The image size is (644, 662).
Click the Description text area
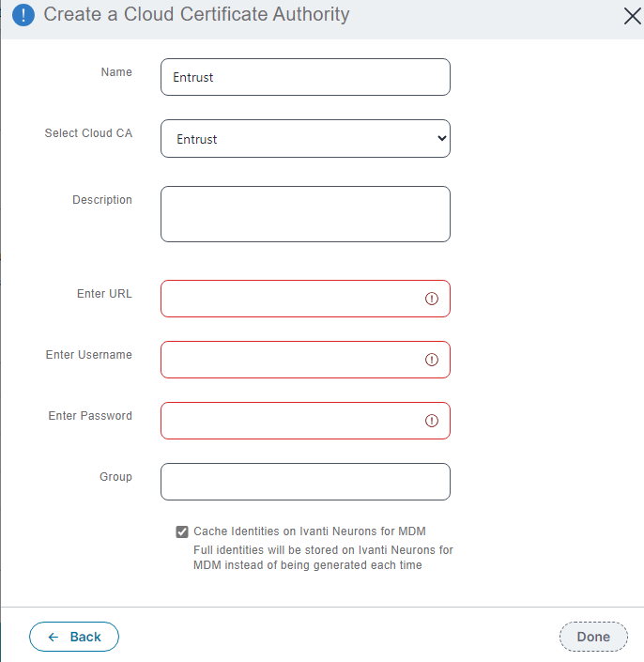[305, 214]
